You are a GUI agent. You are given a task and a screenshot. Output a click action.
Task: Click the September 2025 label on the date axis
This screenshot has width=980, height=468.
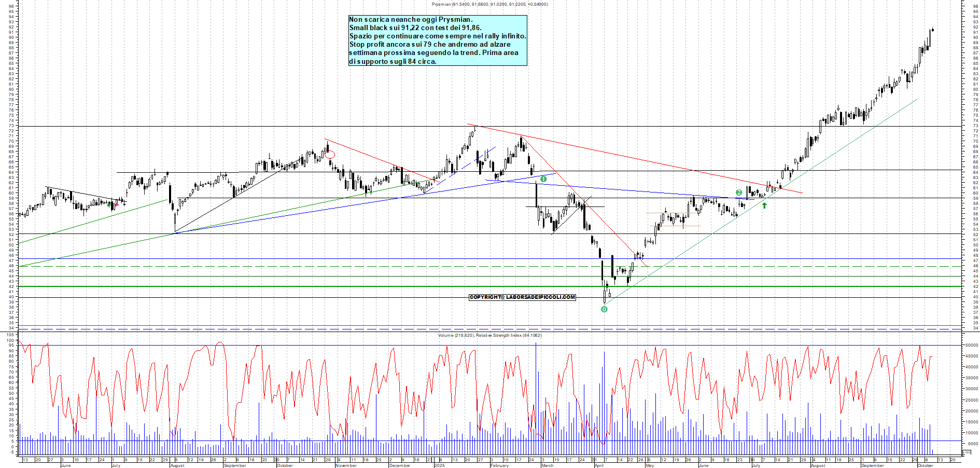coord(873,465)
